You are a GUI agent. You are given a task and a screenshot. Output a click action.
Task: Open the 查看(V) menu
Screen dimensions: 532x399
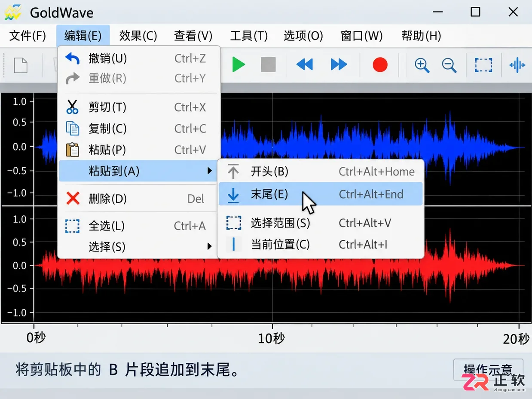coord(193,36)
